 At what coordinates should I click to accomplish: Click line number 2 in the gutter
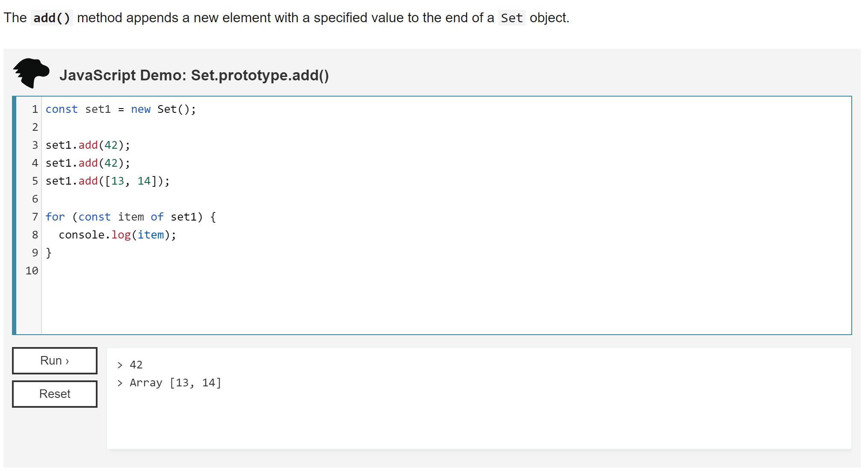[35, 127]
